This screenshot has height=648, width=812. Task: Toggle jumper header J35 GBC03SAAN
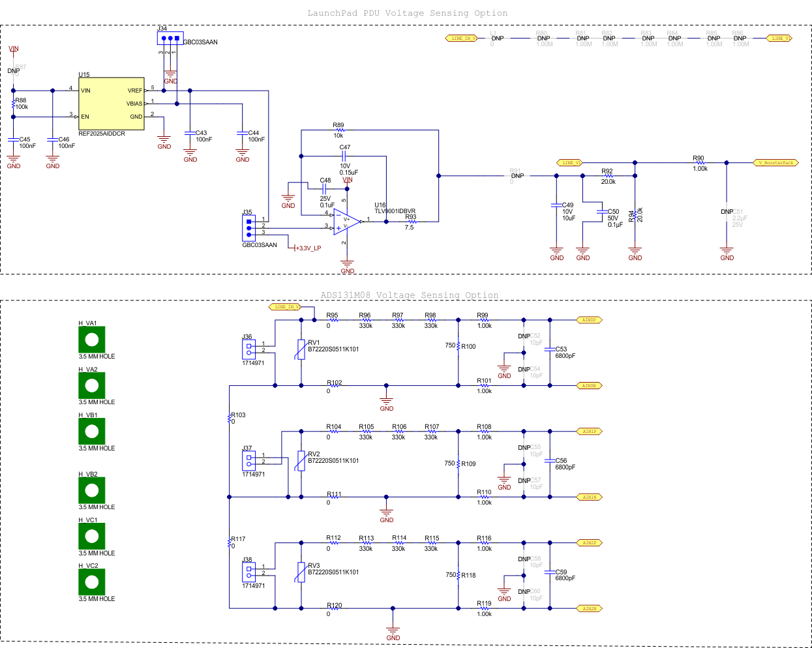[x=248, y=227]
